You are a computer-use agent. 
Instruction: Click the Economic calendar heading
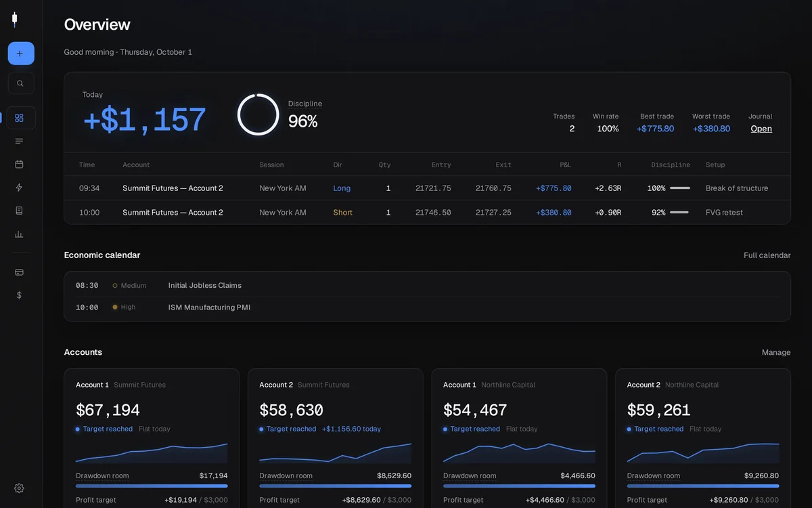(x=102, y=255)
